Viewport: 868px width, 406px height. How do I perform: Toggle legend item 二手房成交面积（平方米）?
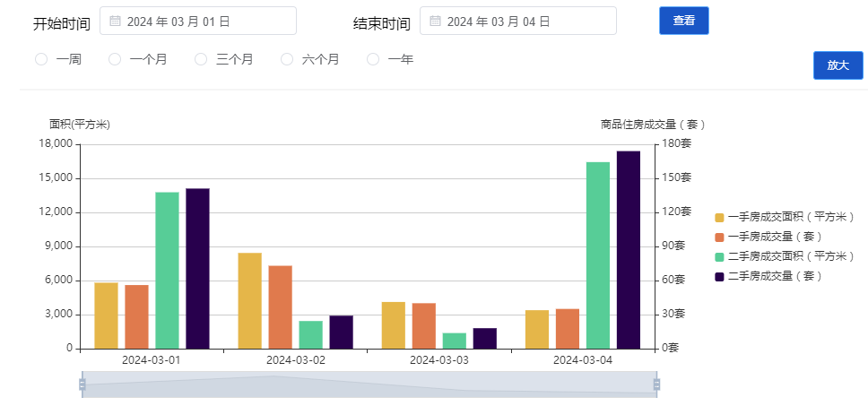click(x=785, y=256)
